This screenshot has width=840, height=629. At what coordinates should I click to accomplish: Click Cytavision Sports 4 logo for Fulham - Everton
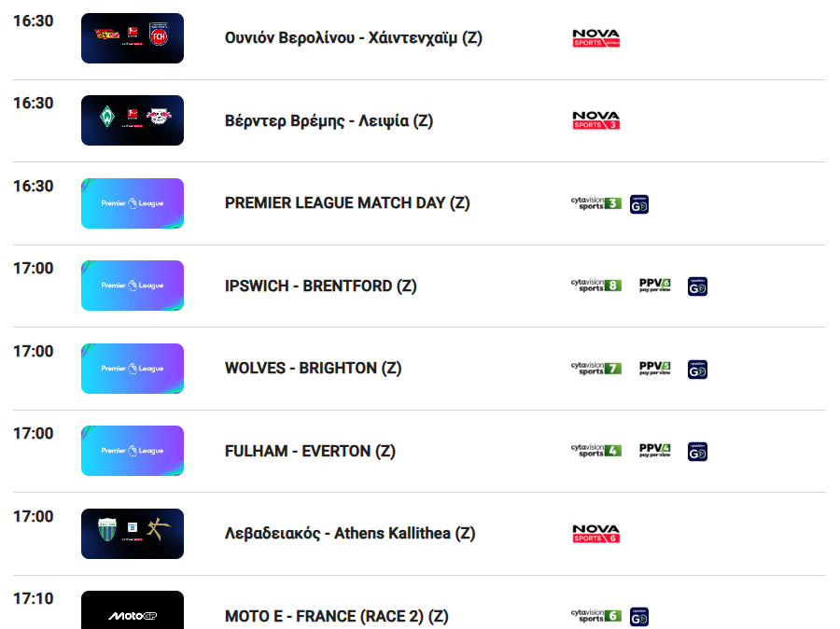point(596,451)
